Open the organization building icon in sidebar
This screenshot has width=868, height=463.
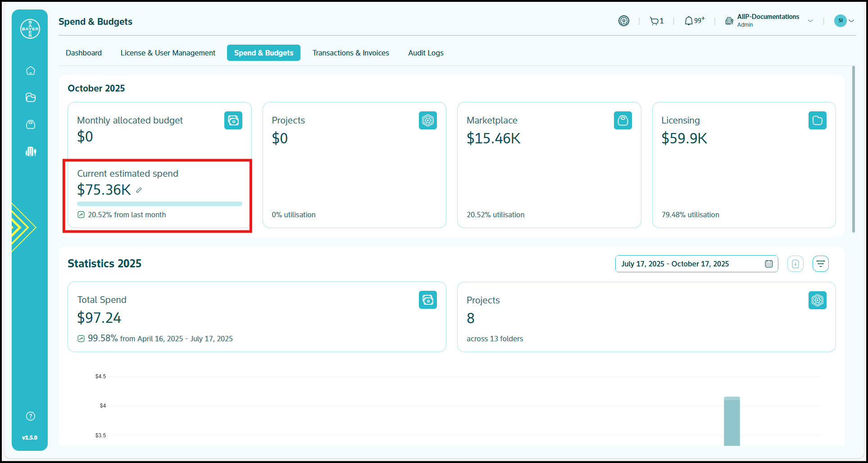tap(31, 151)
